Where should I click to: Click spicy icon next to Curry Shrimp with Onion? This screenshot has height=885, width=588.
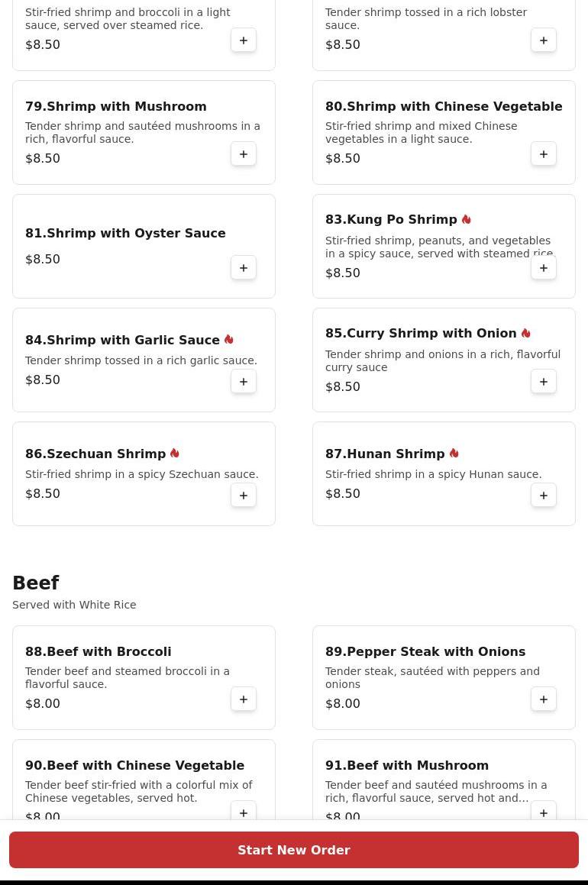[526, 334]
